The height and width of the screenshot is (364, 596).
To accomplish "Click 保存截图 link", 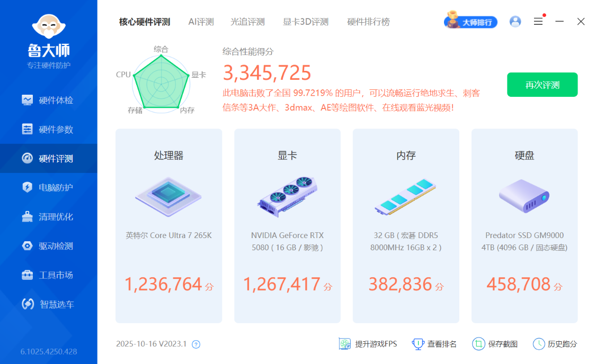I will click(503, 344).
